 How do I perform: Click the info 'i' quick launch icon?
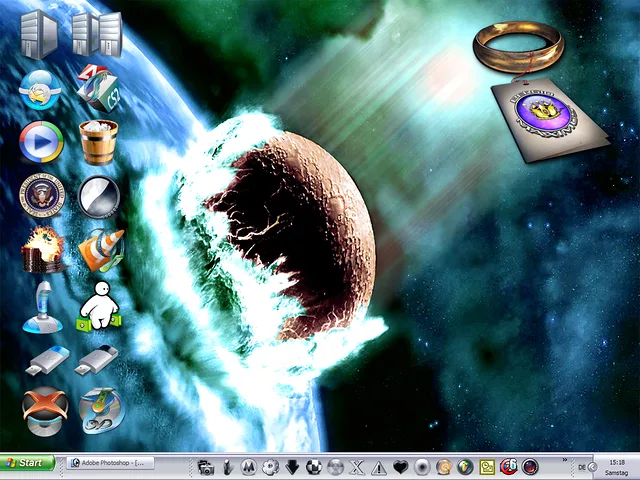point(228,467)
